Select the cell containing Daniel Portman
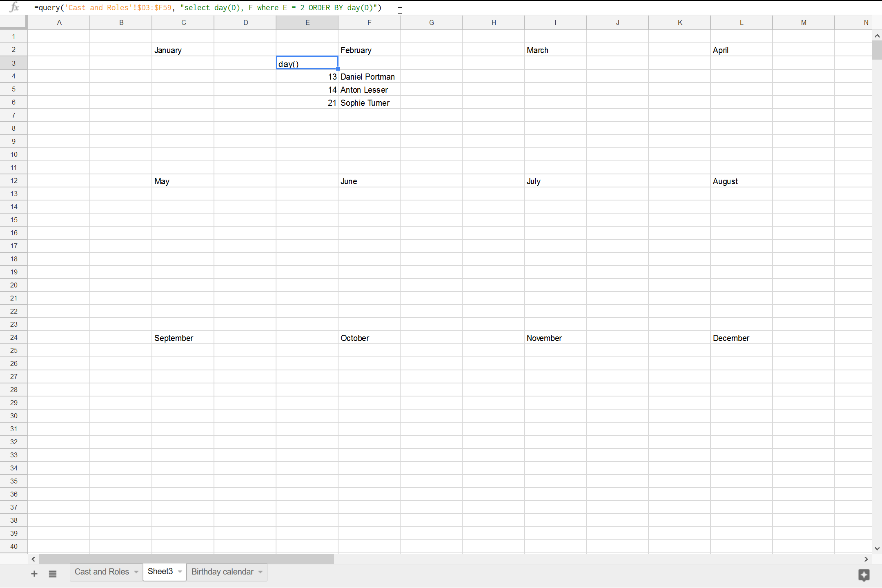 (x=368, y=76)
